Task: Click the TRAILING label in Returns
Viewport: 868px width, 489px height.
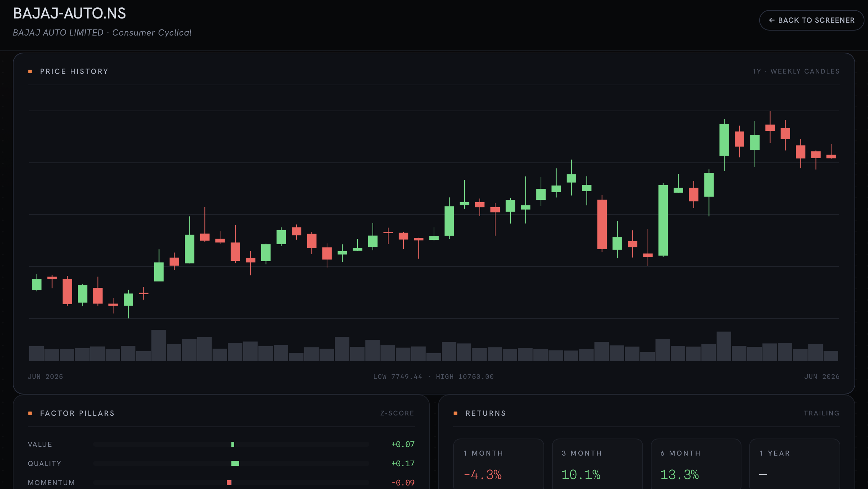Action: [x=822, y=413]
